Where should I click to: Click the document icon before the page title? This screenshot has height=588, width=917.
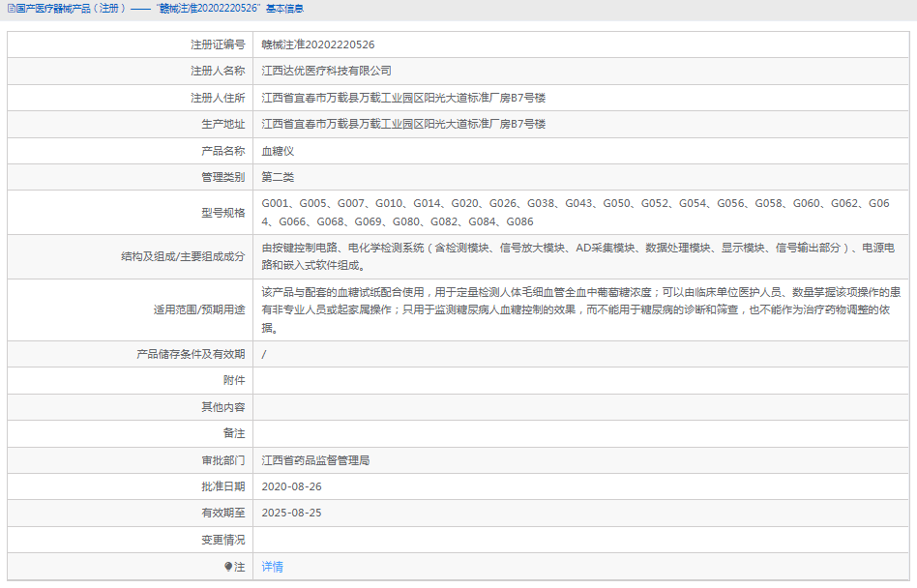pyautogui.click(x=10, y=10)
